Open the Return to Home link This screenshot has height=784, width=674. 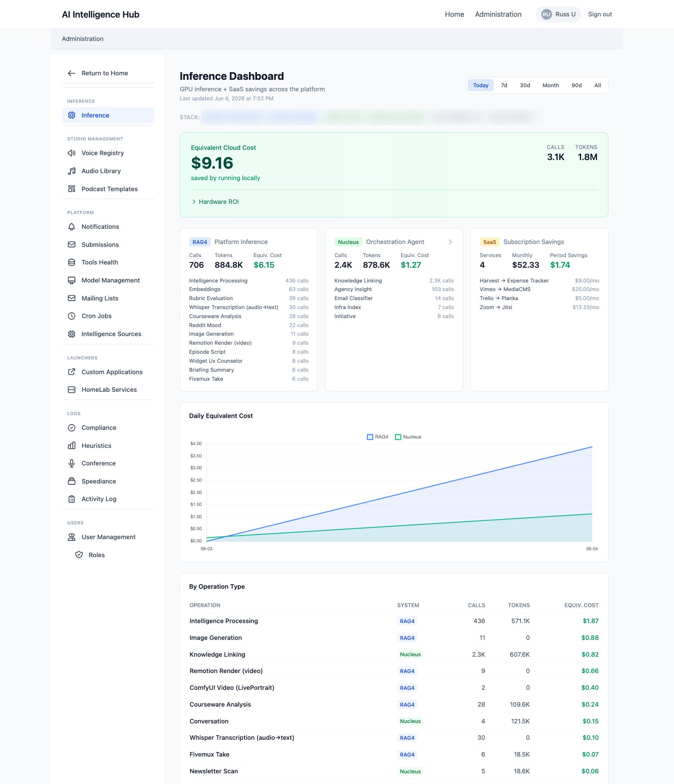(x=108, y=73)
